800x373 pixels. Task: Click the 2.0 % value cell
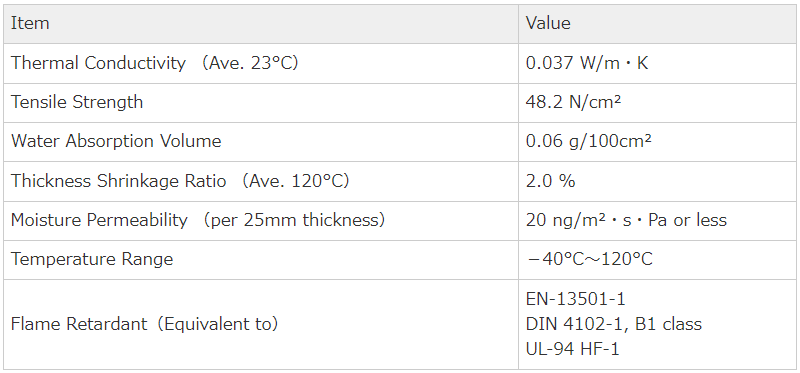(x=551, y=181)
